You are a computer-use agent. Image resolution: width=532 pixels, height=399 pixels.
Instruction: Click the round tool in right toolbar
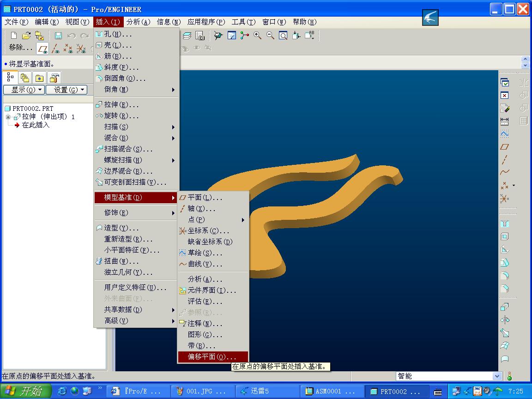pyautogui.click(x=504, y=276)
